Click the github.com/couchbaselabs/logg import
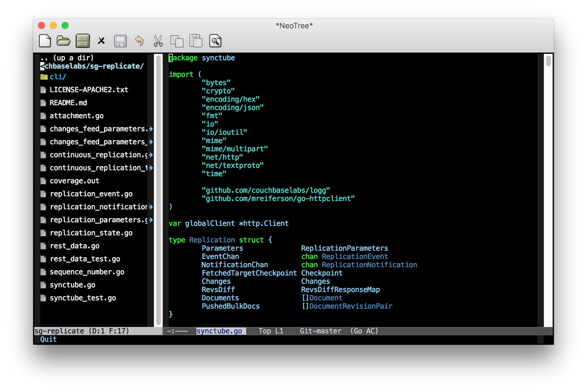 pyautogui.click(x=266, y=190)
